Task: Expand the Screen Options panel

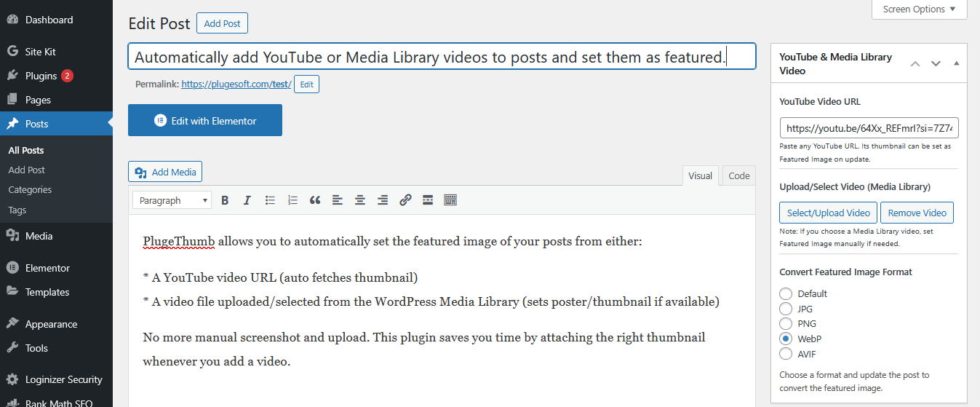Action: coord(920,9)
